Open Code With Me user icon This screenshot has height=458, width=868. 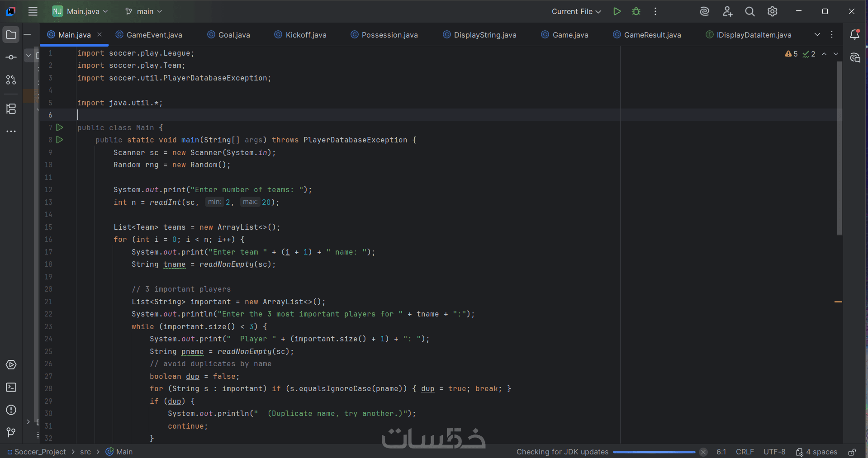pos(727,11)
